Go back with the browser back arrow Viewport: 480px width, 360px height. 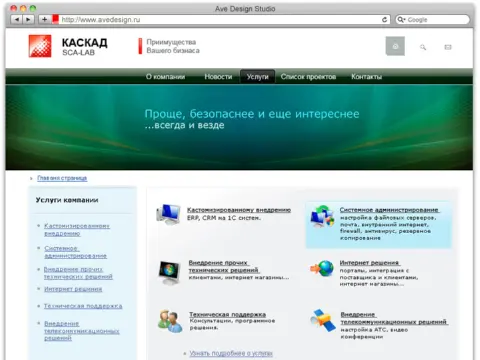pyautogui.click(x=16, y=20)
